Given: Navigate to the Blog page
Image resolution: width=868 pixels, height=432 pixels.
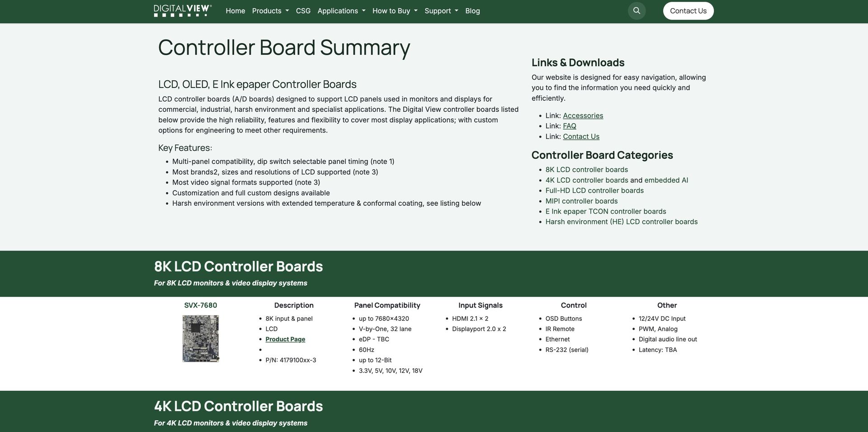Looking at the screenshot, I should (472, 11).
